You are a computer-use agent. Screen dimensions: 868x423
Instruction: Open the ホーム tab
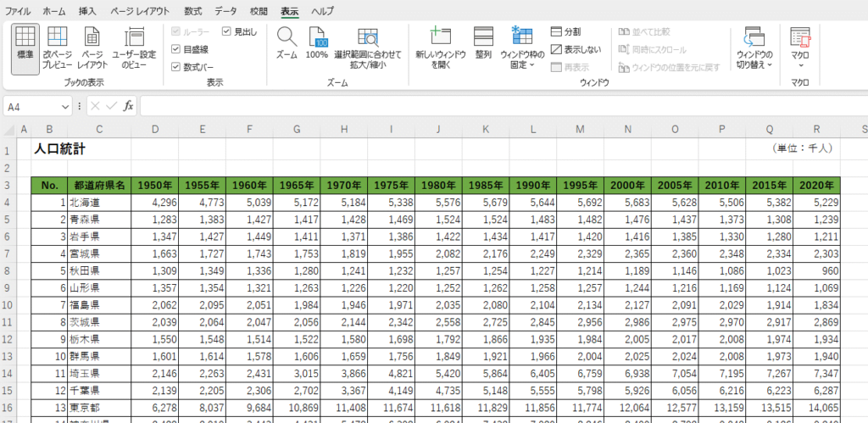click(53, 11)
